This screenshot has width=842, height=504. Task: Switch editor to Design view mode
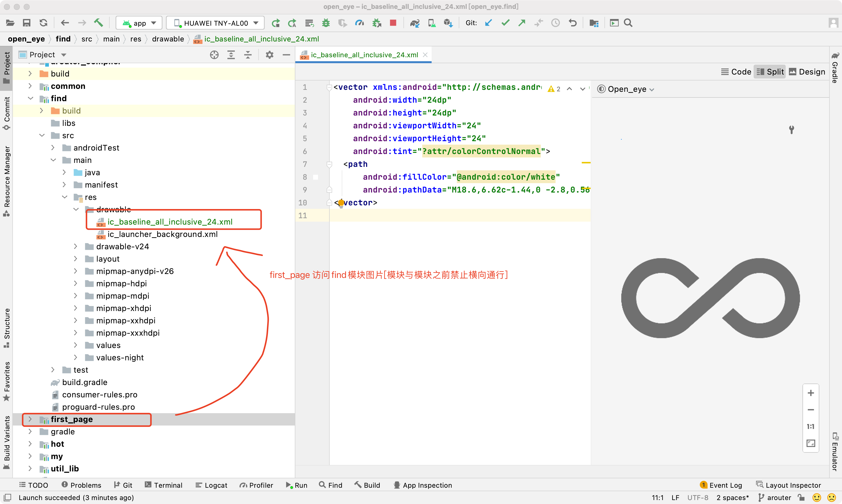(807, 72)
